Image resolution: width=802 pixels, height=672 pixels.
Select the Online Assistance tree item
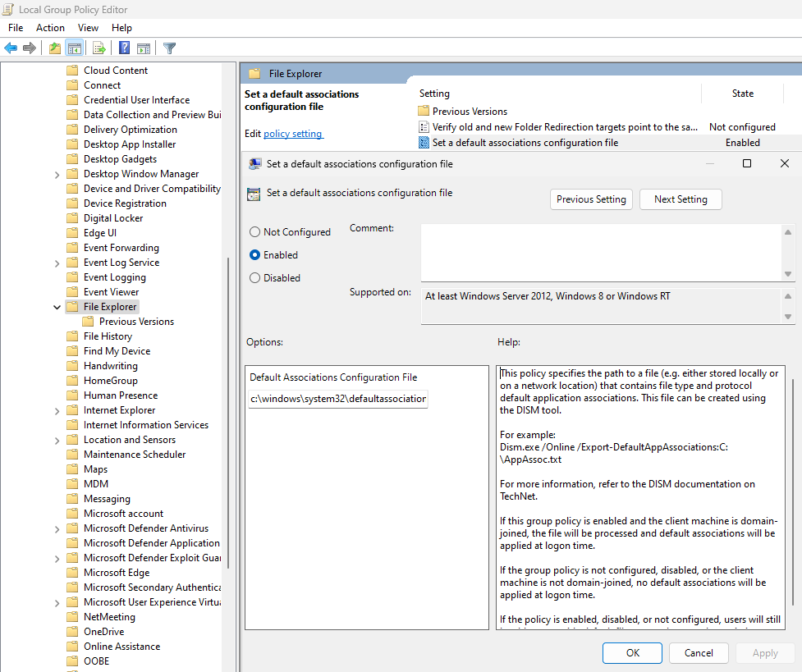point(121,647)
